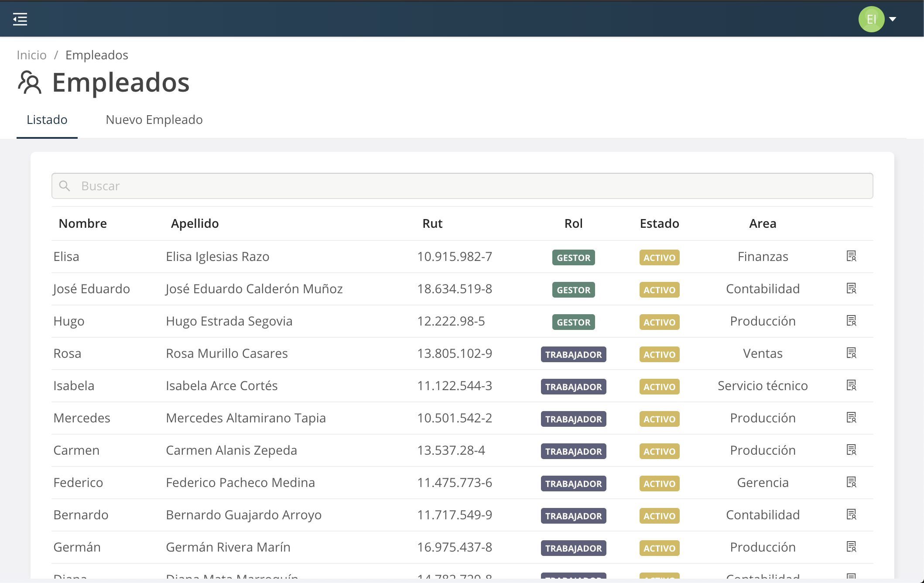Open detail icon for Bernardo Guajardo Arroyo
Viewport: 924px width, 583px height.
click(x=851, y=514)
